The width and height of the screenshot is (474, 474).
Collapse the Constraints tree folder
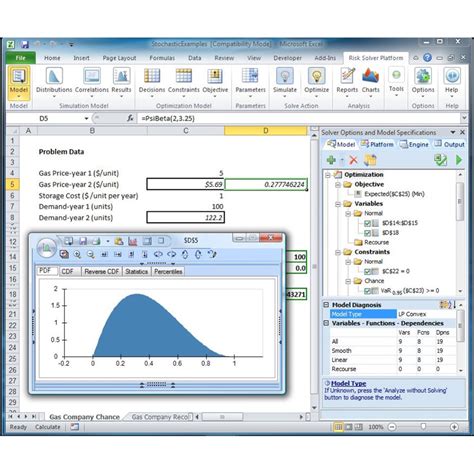338,252
